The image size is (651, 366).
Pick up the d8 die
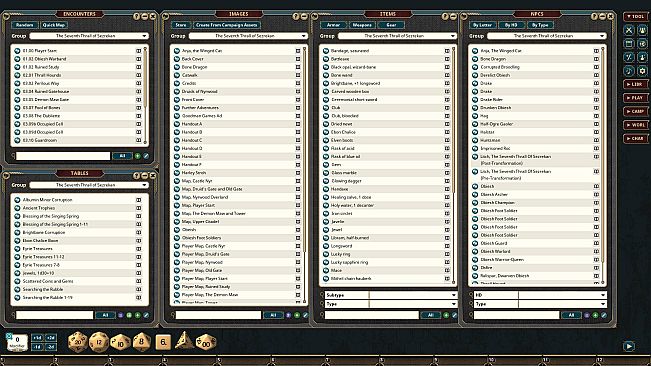[142, 342]
